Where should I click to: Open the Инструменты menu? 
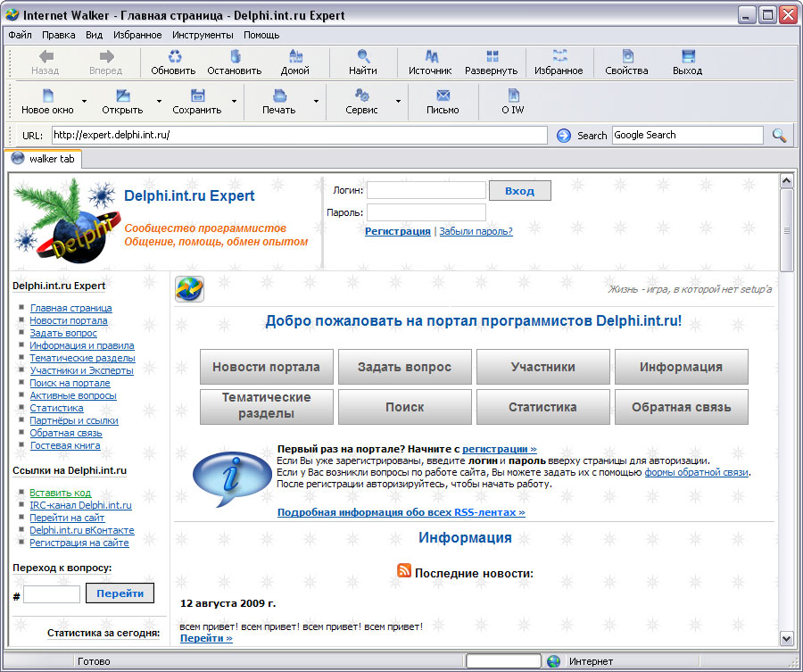[x=203, y=35]
